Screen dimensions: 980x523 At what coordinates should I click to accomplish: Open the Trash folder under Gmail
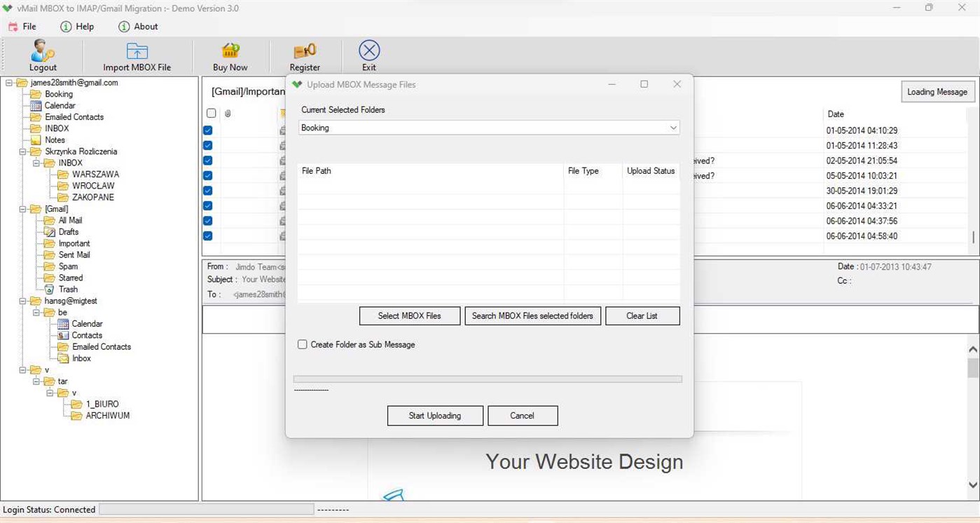(x=48, y=289)
